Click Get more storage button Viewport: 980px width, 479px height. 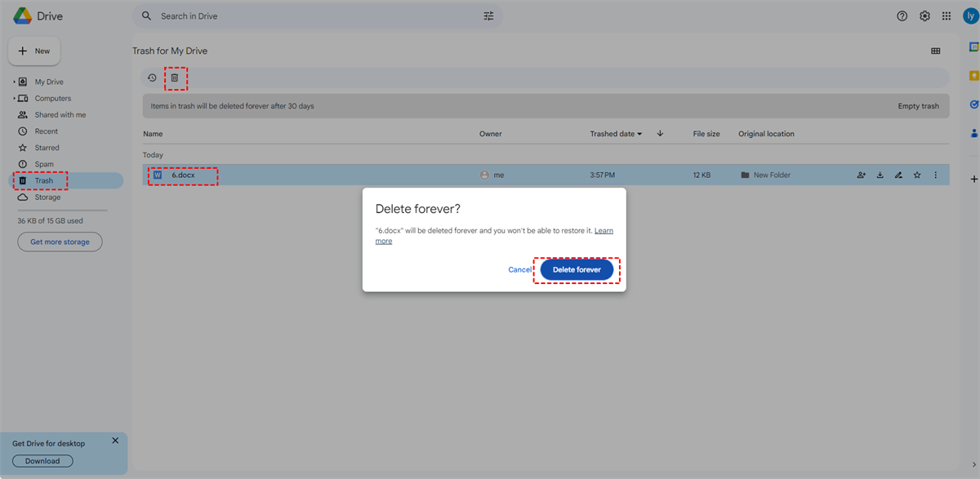(60, 242)
